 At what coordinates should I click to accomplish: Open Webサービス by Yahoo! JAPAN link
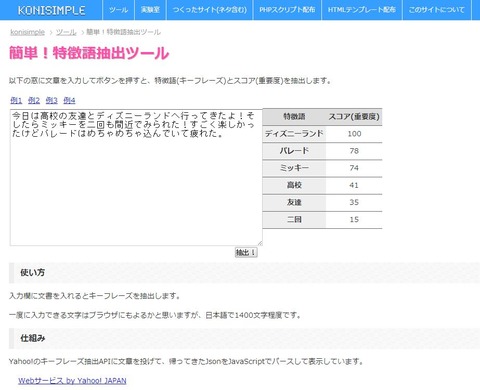pos(72,381)
